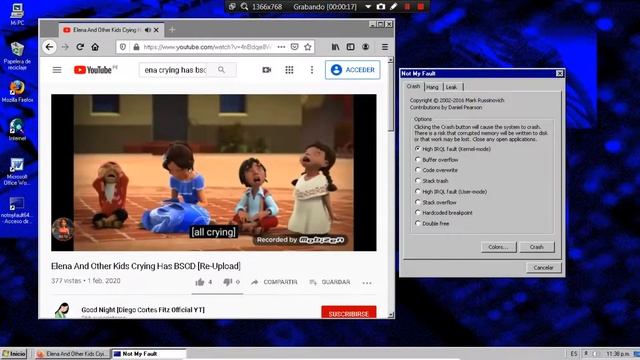Open a new Firefox tab with plus
640x360 pixels.
click(172, 30)
